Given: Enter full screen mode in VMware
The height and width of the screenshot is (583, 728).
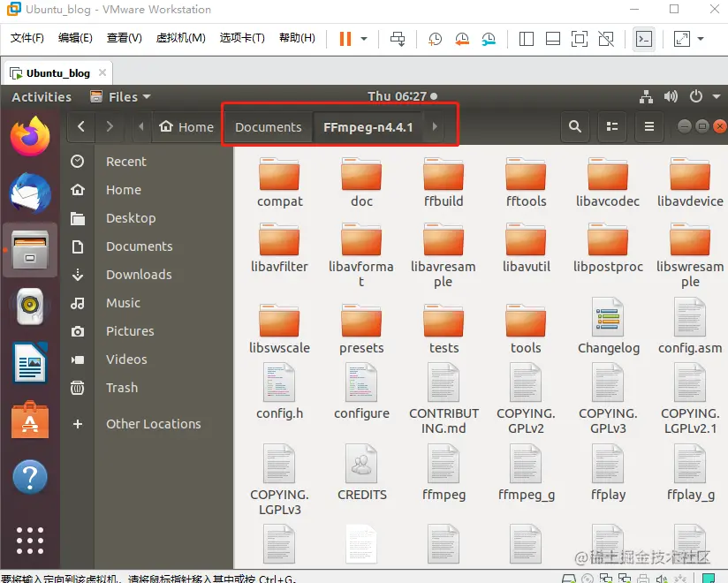Looking at the screenshot, I should click(578, 38).
